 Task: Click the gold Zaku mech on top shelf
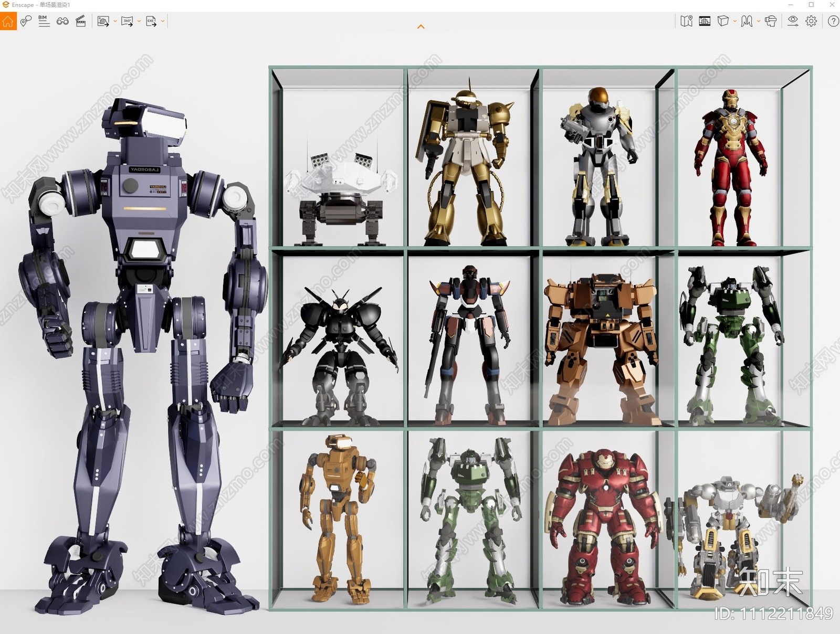pyautogui.click(x=467, y=163)
